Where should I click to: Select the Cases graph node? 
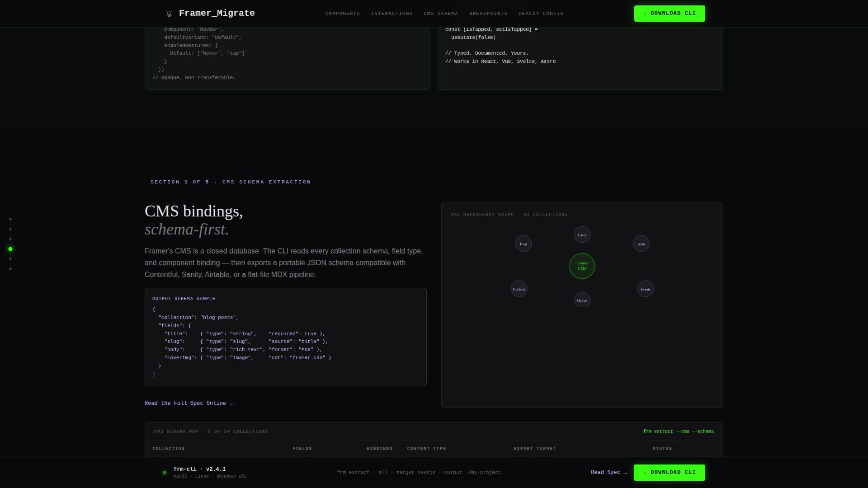582,235
